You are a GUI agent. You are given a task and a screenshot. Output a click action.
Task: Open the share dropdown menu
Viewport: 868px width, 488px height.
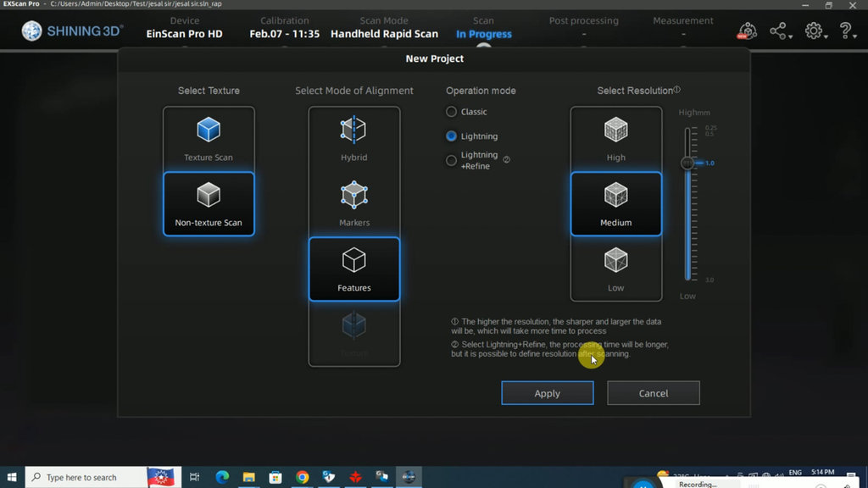coord(780,31)
